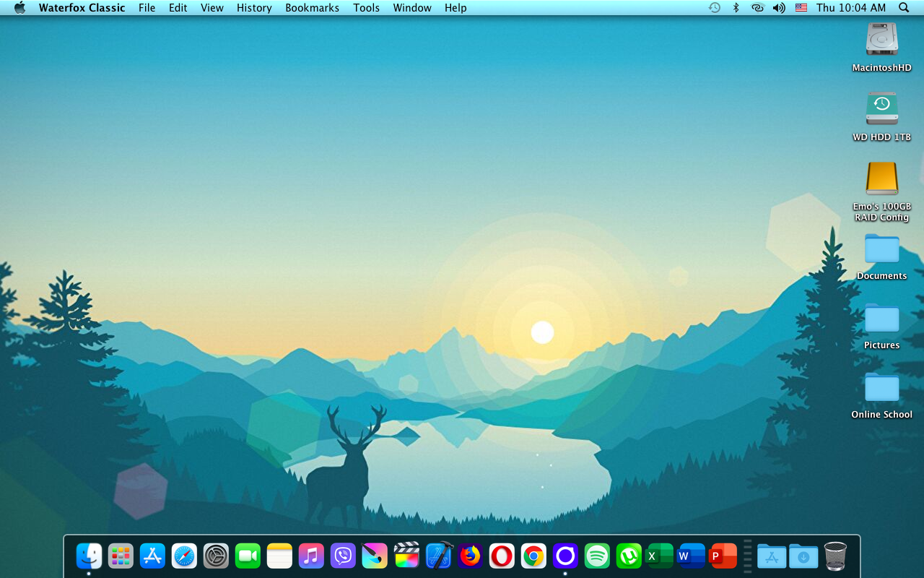
Task: Open the Downloads folder stack in the Dock
Action: [x=803, y=556]
